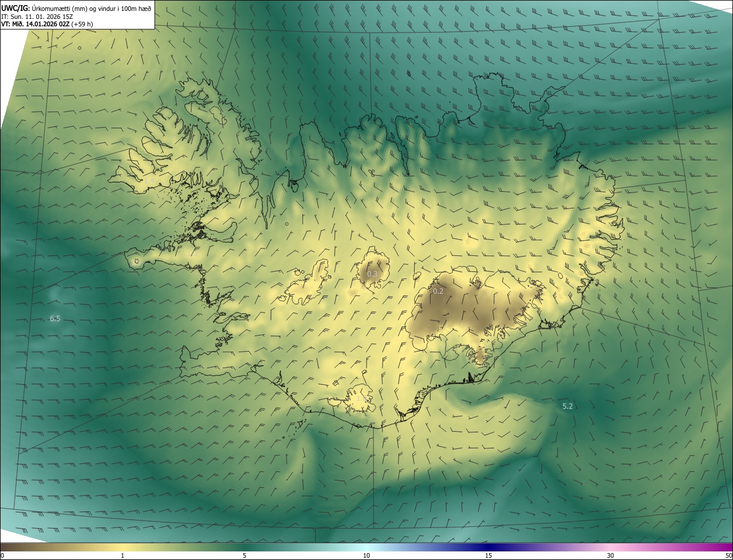Click the "5.2" value label on the map

(x=568, y=406)
